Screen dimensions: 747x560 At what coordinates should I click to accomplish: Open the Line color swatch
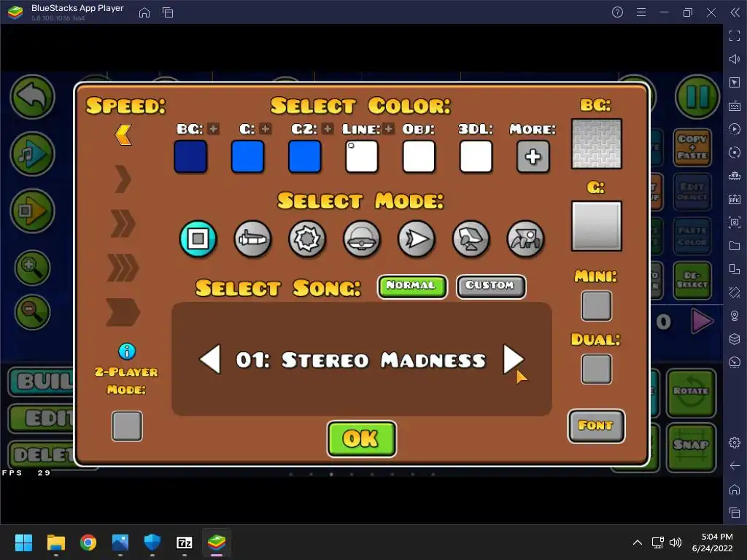(362, 156)
